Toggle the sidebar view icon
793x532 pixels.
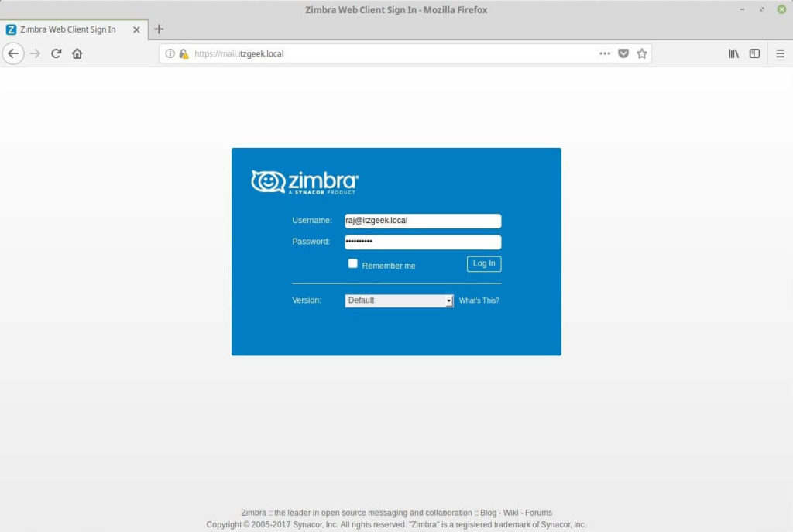754,53
